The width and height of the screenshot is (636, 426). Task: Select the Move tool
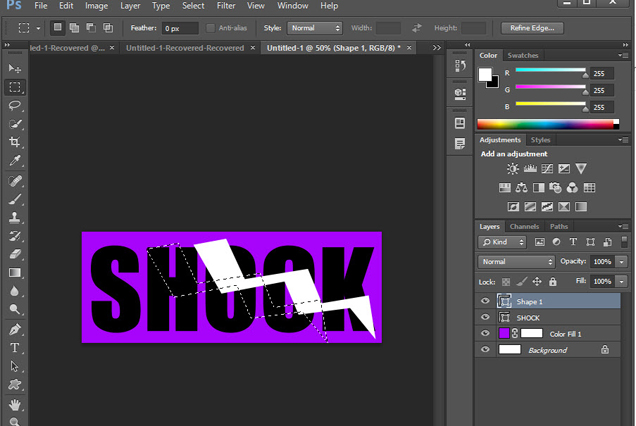pyautogui.click(x=15, y=68)
